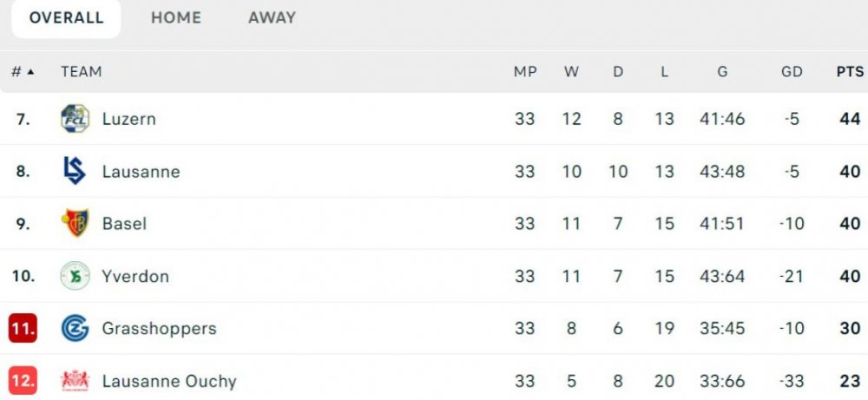868x400 pixels.
Task: Sort standings by PTS column header
Action: tap(849, 72)
